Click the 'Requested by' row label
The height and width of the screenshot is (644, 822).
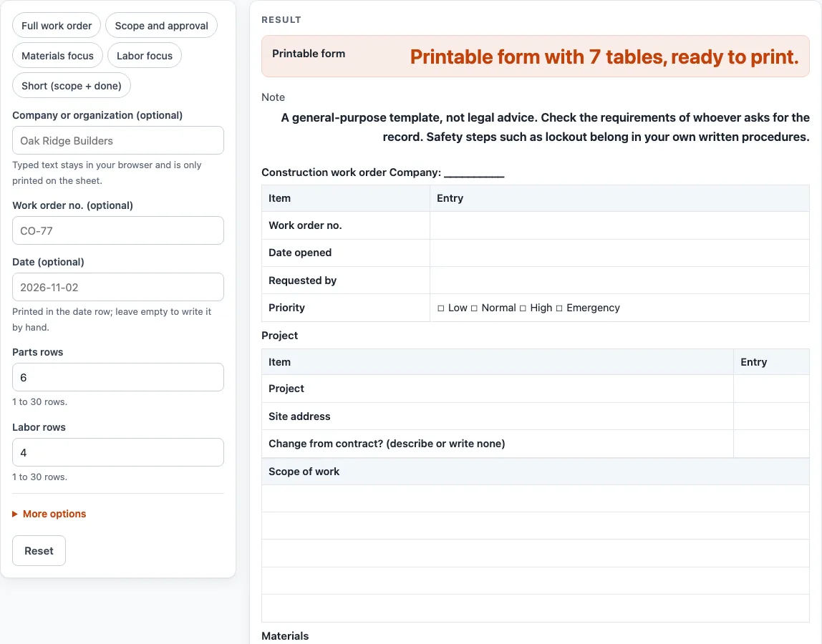tap(302, 280)
